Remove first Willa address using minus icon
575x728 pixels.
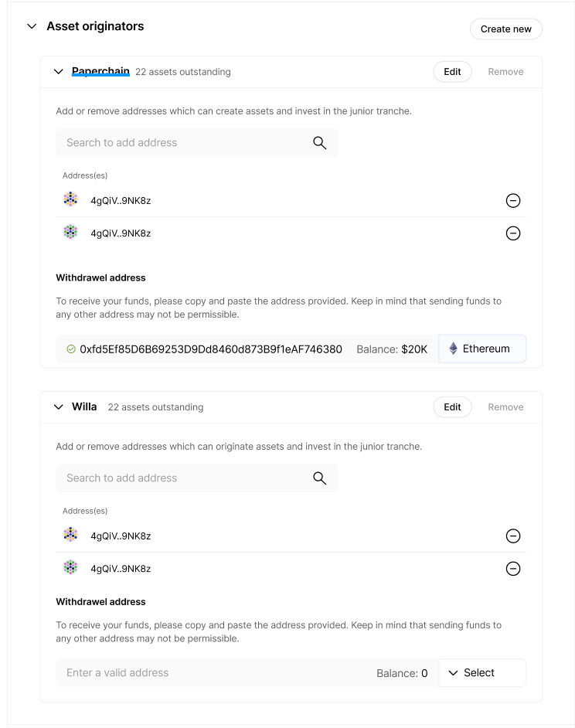click(512, 536)
